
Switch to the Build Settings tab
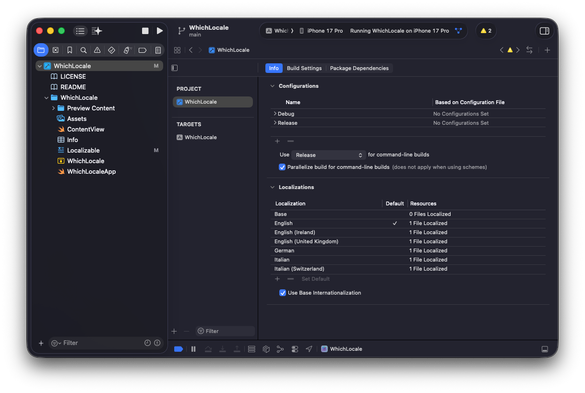pos(304,68)
